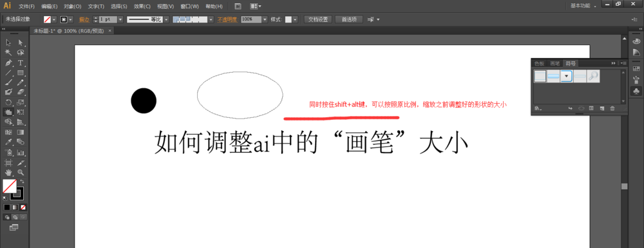Select the Direct Selection tool
Screen dimensions: 644x248
21,43
